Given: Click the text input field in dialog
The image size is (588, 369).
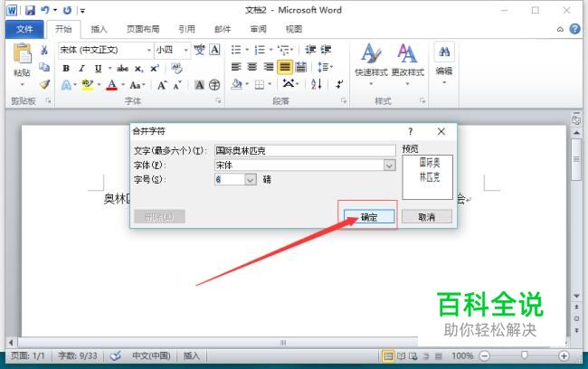Looking at the screenshot, I should (305, 151).
